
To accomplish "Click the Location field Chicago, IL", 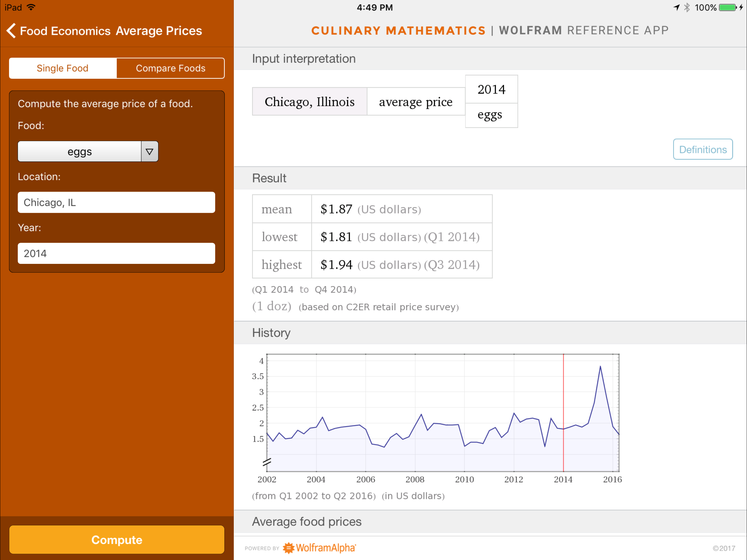I will click(116, 202).
